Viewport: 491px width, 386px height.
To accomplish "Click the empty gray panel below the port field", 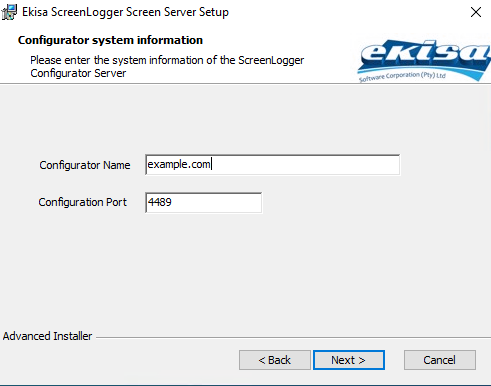I will pyautogui.click(x=245, y=270).
